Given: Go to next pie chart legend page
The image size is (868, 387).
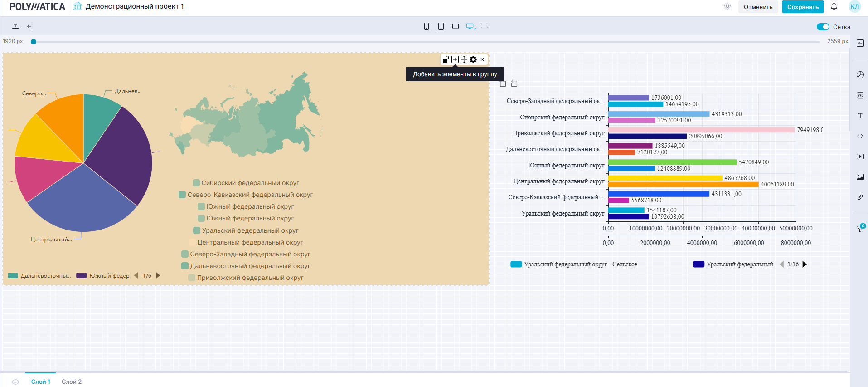Looking at the screenshot, I should pos(158,275).
